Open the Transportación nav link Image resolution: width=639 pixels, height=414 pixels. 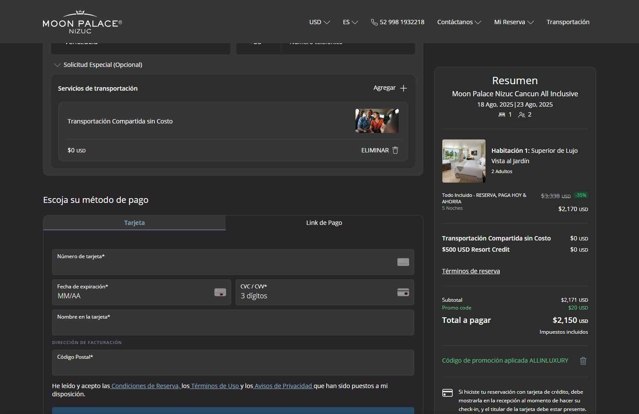568,22
